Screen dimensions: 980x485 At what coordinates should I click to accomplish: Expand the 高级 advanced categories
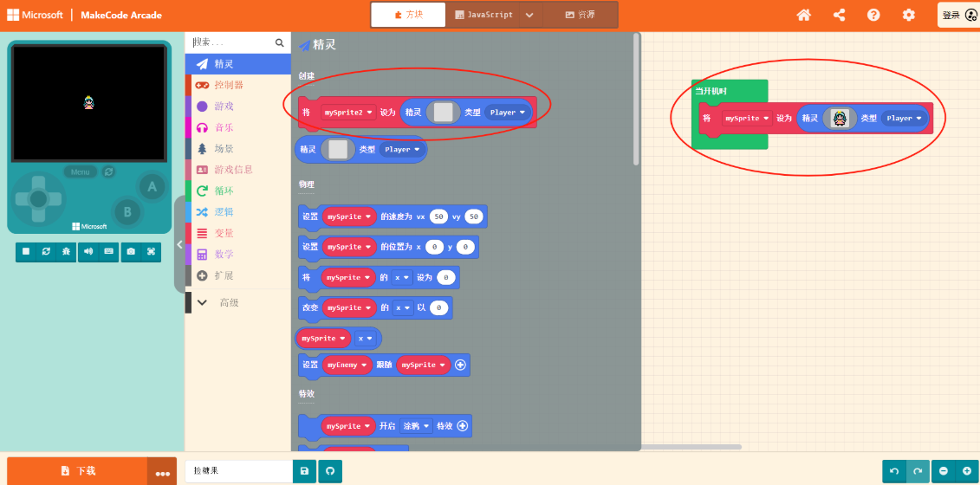[228, 302]
